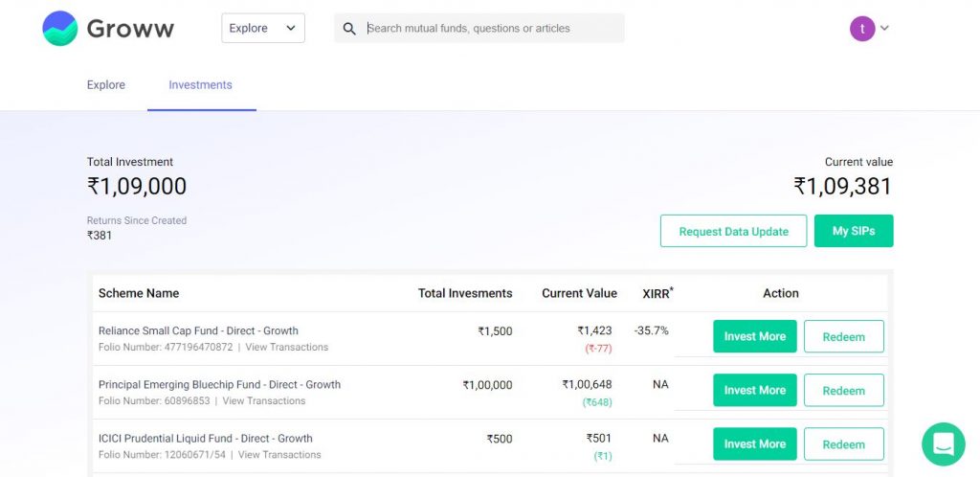
Task: Click the ₹501 current value cell
Action: [599, 439]
